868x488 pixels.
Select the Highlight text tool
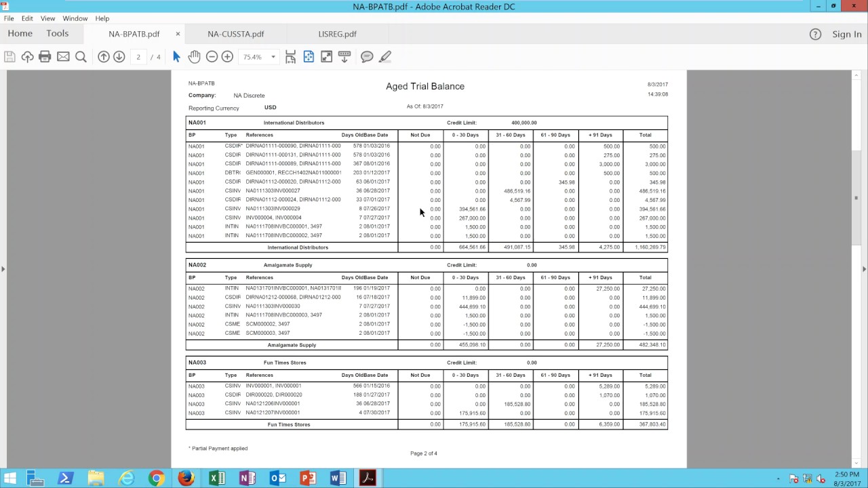385,57
